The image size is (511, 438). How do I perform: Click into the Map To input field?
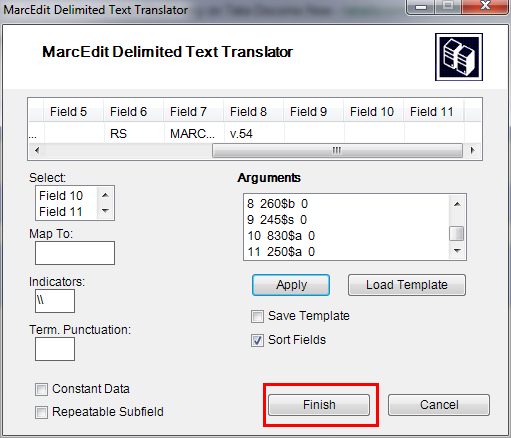coord(75,253)
